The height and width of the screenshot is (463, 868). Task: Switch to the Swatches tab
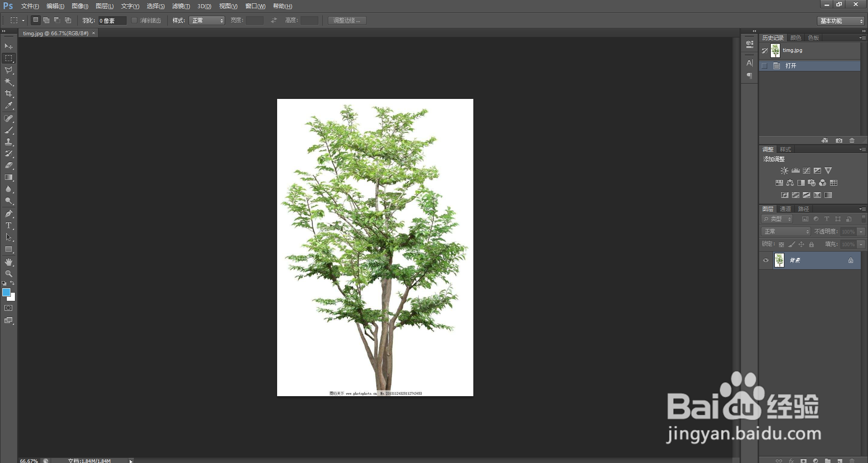click(x=814, y=37)
